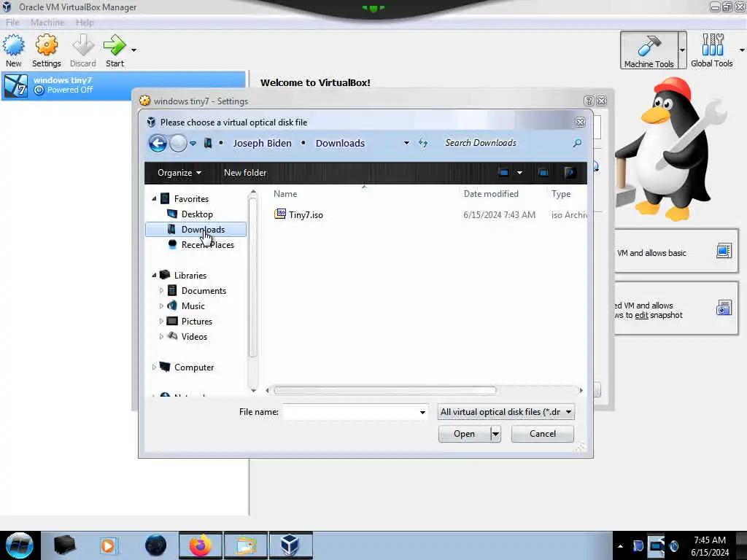Click help button in Settings window
Image resolution: width=747 pixels, height=560 pixels.
pyautogui.click(x=589, y=101)
